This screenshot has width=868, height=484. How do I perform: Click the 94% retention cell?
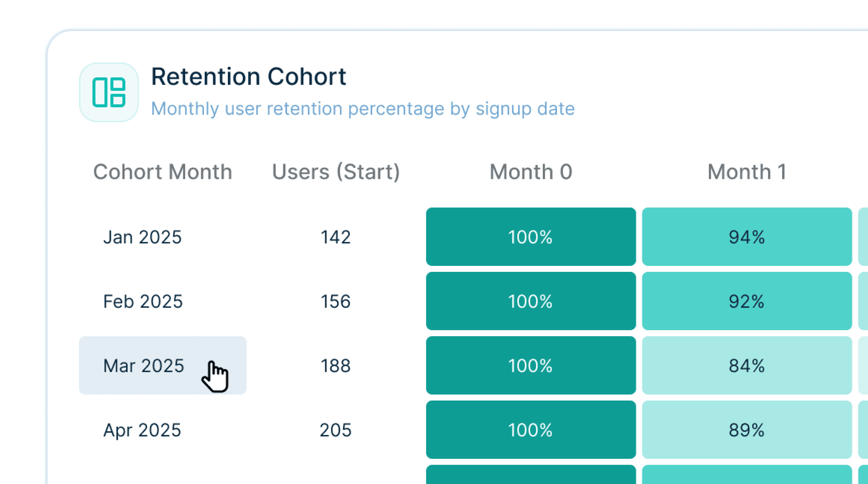pyautogui.click(x=747, y=237)
